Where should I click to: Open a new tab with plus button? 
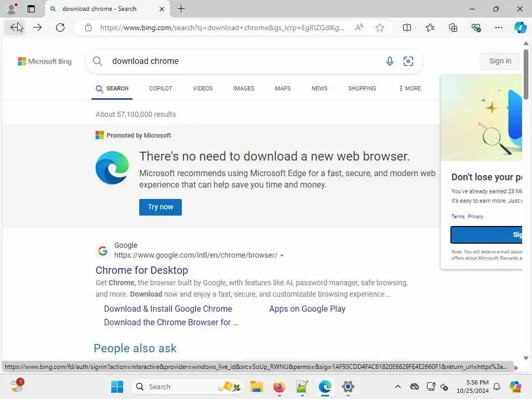[181, 9]
